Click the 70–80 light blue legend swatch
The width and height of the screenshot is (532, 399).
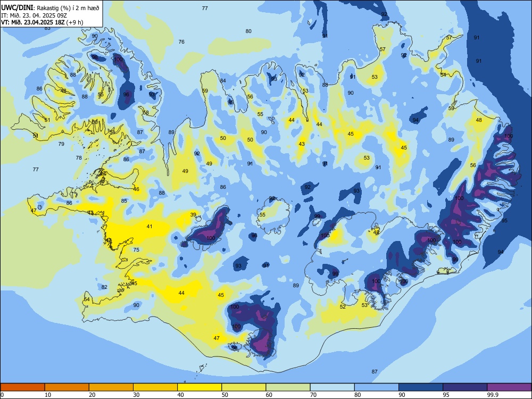pyautogui.click(x=332, y=387)
